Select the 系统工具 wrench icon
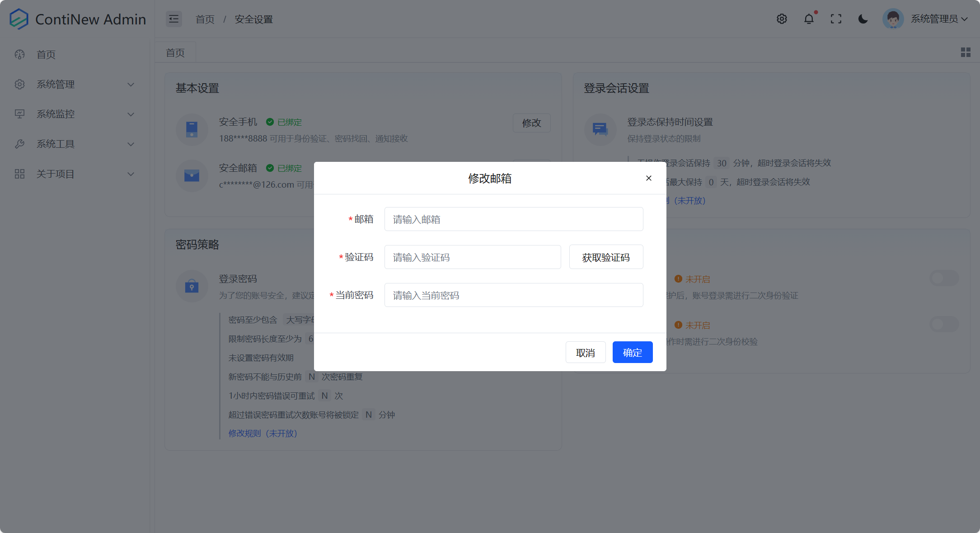The width and height of the screenshot is (980, 533). 19,144
